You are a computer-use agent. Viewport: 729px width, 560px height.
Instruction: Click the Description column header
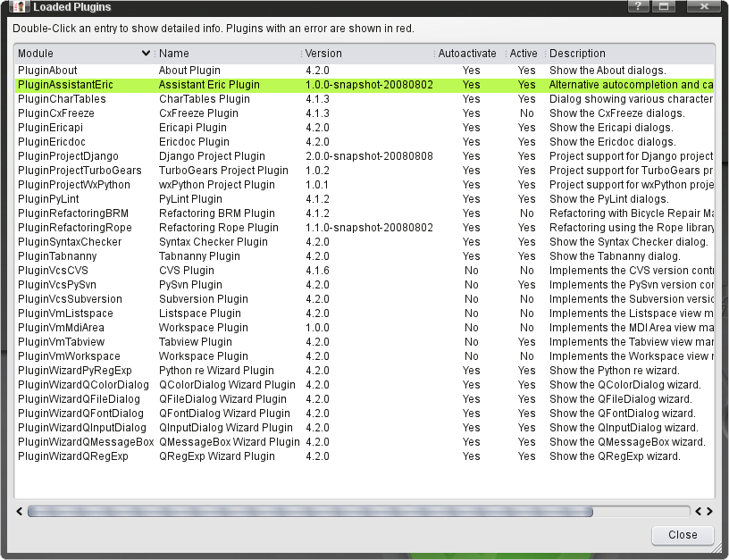[x=577, y=54]
